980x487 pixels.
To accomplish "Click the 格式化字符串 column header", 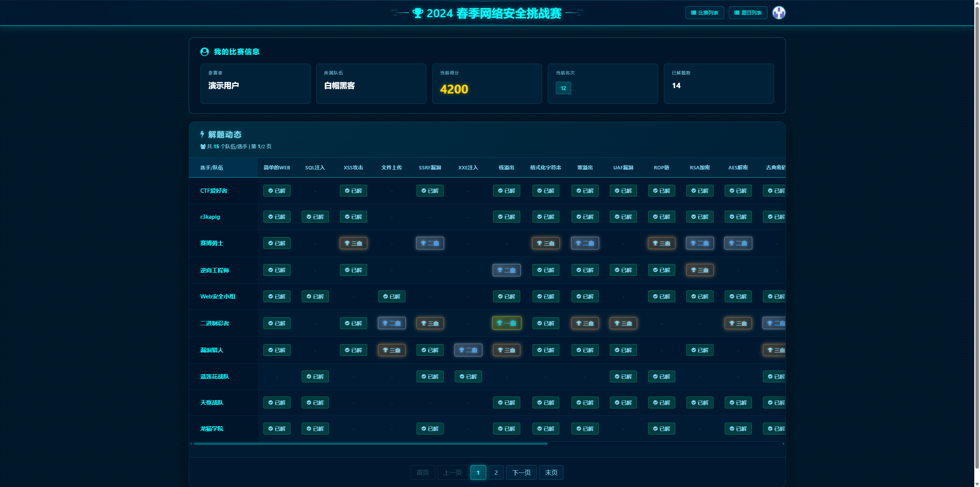I will click(546, 167).
